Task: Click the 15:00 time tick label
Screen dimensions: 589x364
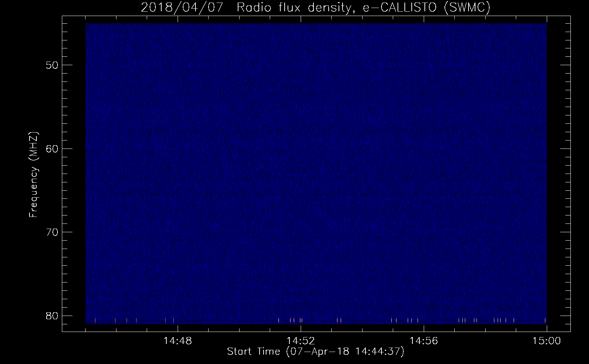Action: [547, 341]
